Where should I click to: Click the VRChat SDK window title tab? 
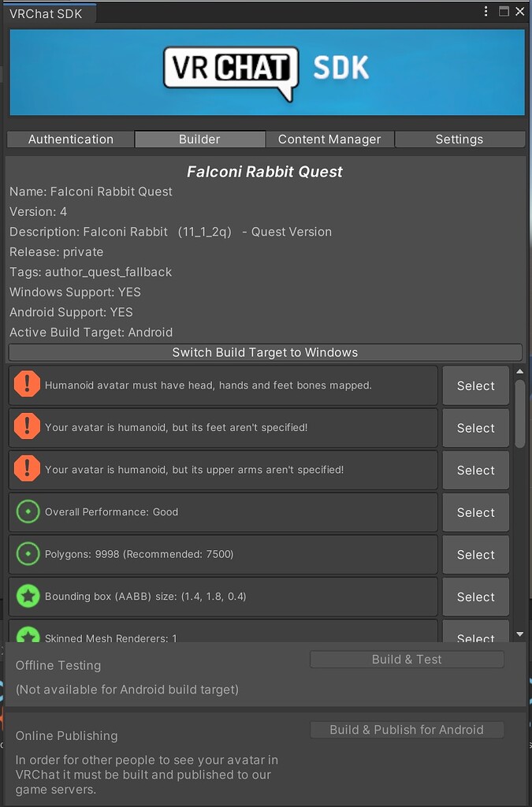47,11
